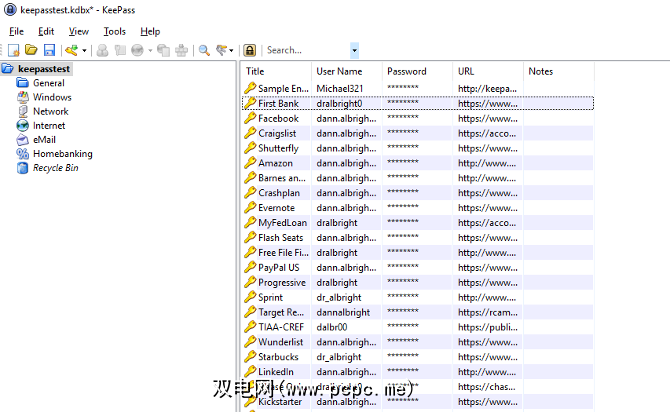This screenshot has height=412, width=670.
Task: Select the keepasstest root group
Action: coord(44,69)
